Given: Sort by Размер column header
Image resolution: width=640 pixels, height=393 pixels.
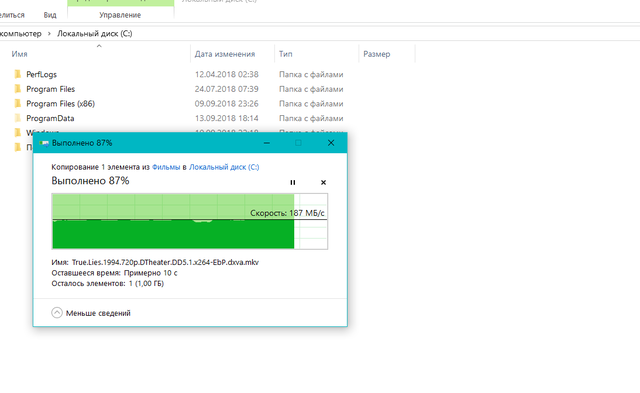Looking at the screenshot, I should click(377, 54).
